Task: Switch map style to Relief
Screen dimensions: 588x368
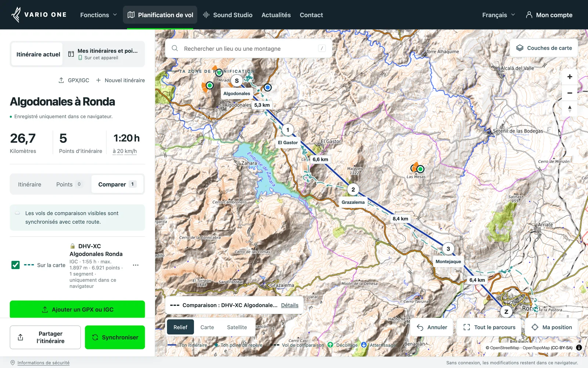Action: click(180, 327)
